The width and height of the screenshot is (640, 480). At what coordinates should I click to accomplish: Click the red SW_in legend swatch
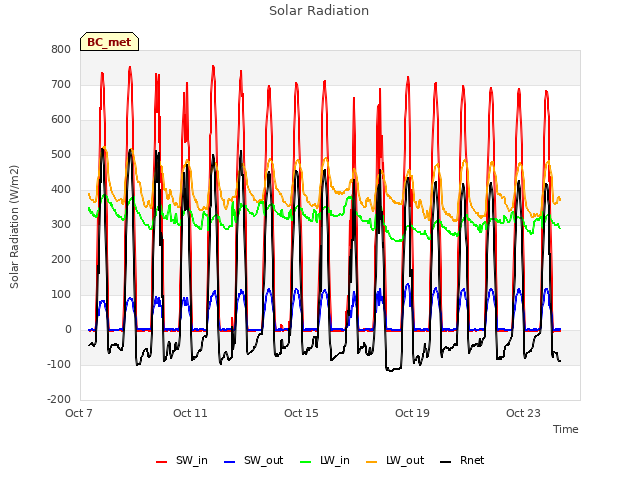pos(162,462)
